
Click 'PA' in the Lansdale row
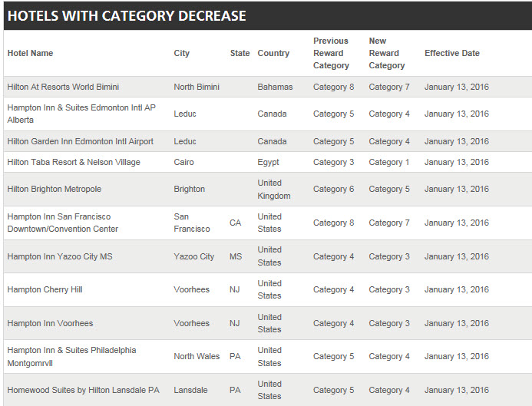(x=235, y=390)
